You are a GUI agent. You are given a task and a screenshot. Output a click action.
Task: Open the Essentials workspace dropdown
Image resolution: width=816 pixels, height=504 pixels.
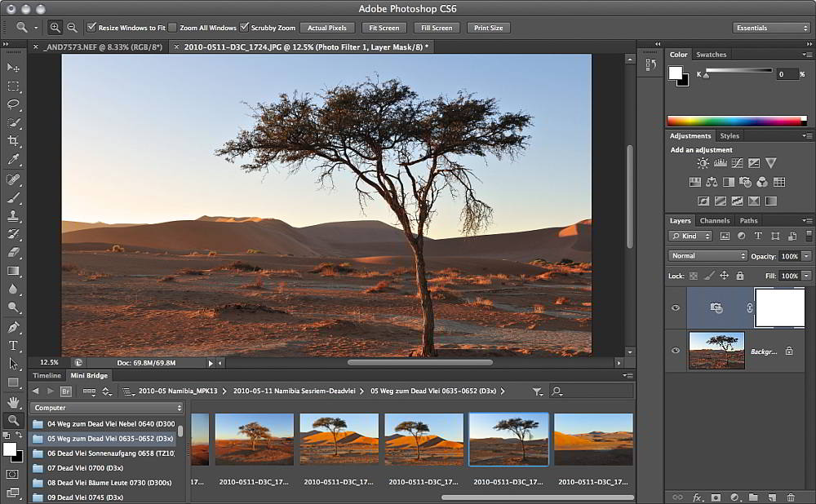click(770, 28)
